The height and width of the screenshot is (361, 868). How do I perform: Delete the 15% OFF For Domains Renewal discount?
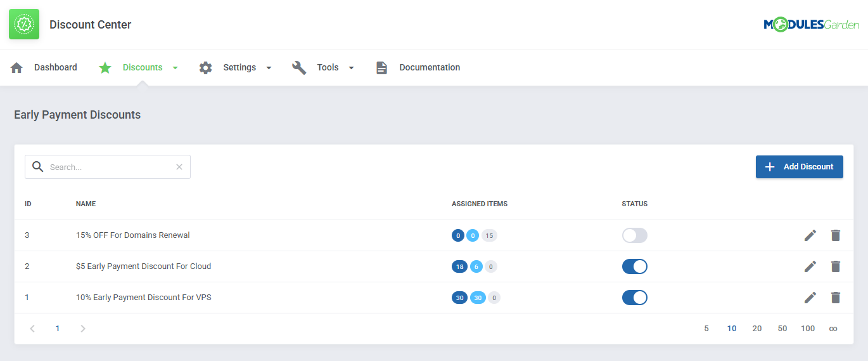click(835, 235)
